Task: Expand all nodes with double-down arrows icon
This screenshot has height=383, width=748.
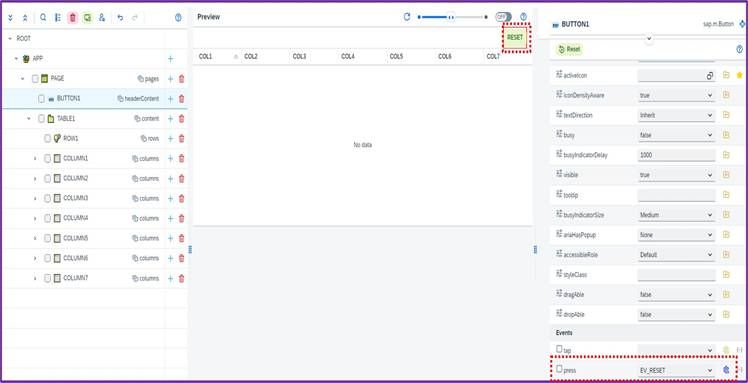Action: (x=10, y=18)
